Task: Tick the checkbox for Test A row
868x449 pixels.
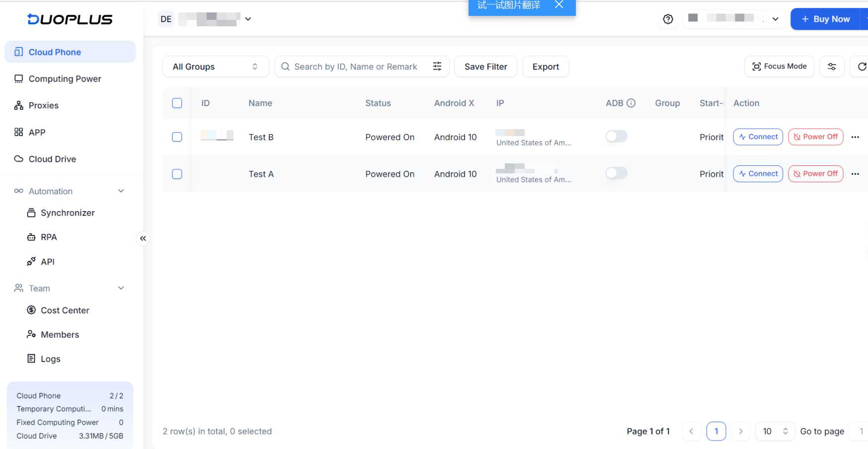Action: click(x=177, y=174)
